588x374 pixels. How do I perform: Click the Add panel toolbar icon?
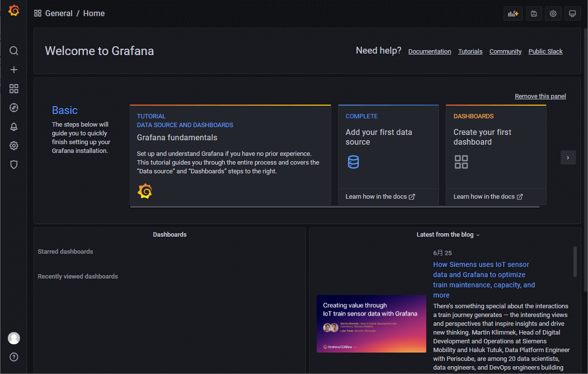[x=513, y=14]
